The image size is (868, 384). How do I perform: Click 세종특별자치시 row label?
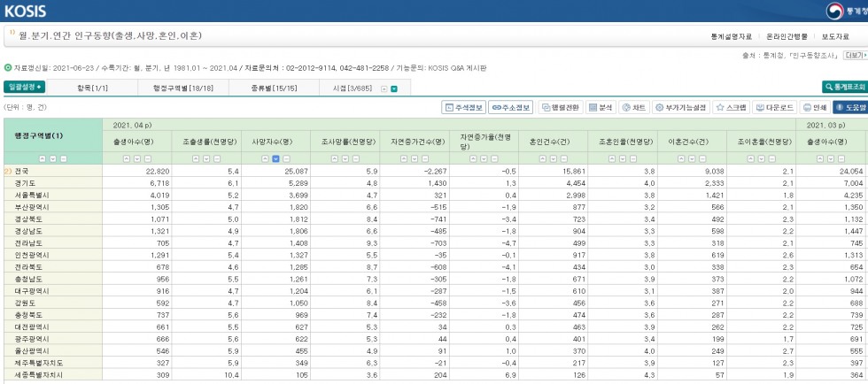(x=39, y=375)
